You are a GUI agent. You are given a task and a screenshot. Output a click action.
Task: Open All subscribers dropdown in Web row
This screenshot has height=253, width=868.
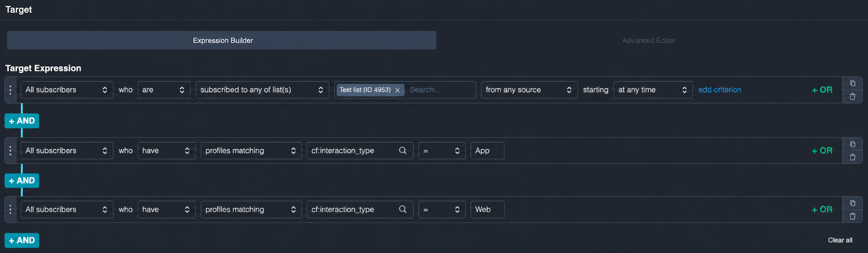pos(67,210)
